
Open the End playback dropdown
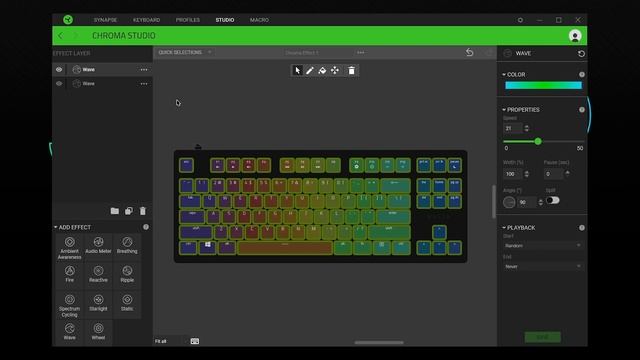(542, 267)
